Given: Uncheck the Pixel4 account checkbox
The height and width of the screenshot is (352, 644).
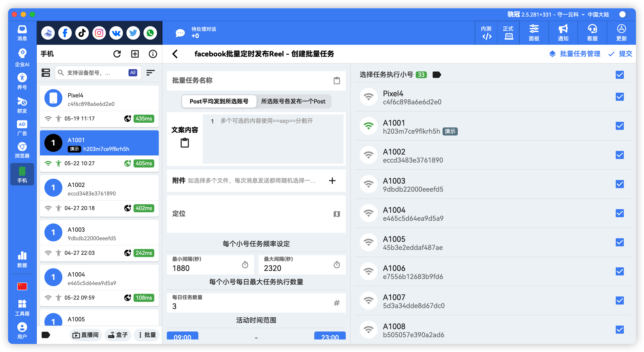Looking at the screenshot, I should click(620, 97).
